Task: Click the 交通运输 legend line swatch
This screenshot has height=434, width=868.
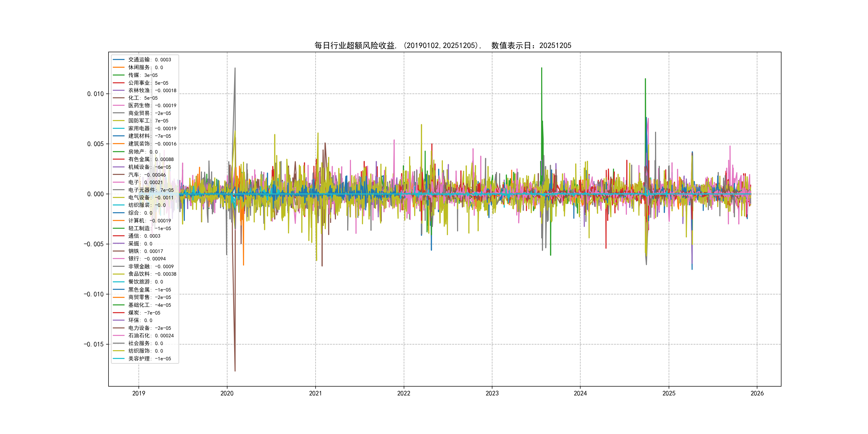Action: pyautogui.click(x=119, y=60)
